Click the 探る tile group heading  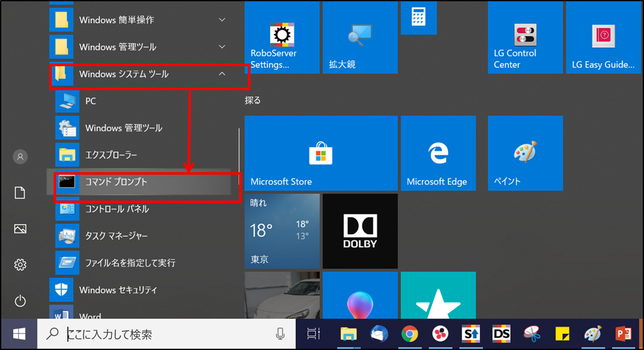pyautogui.click(x=252, y=100)
